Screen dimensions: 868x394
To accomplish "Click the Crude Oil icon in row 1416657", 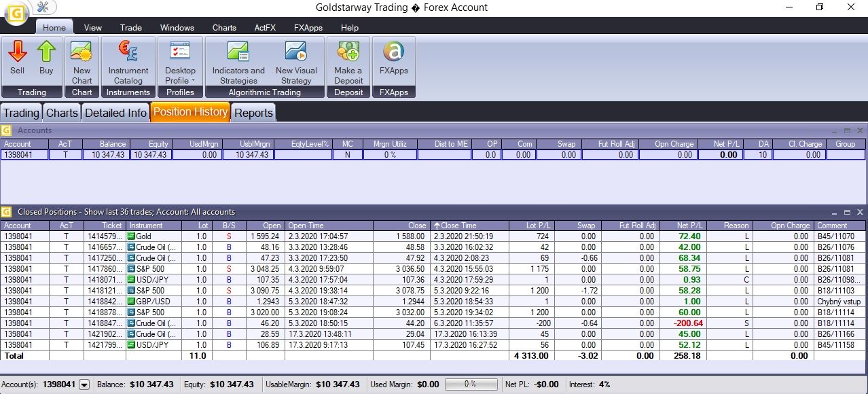I will pos(132,247).
